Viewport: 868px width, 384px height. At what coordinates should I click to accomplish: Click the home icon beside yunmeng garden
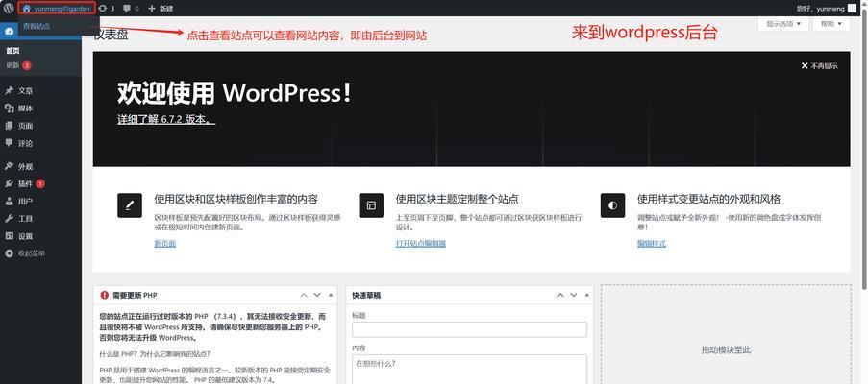tap(26, 9)
